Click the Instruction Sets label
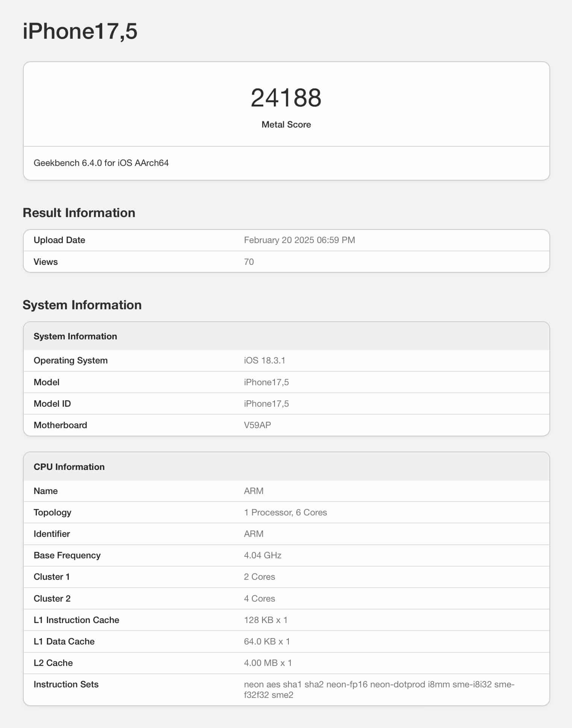The width and height of the screenshot is (572, 728). 66,684
